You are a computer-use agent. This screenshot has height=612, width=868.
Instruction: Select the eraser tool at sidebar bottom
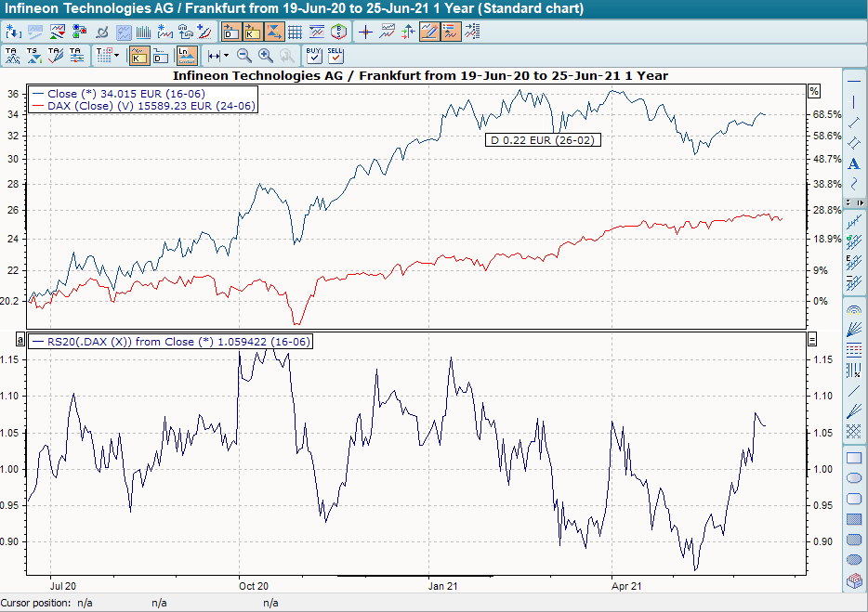pos(854,581)
